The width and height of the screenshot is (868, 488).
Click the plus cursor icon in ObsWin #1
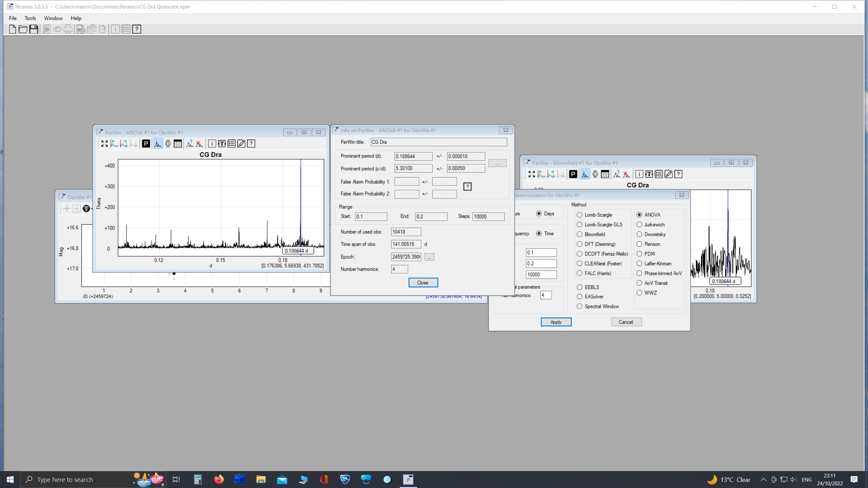click(67, 208)
